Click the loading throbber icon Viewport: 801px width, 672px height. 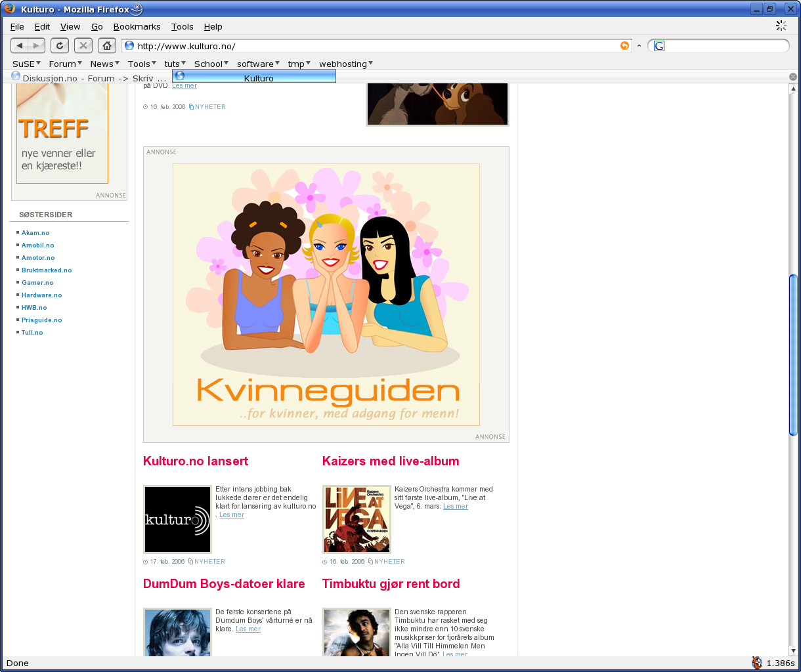[781, 26]
